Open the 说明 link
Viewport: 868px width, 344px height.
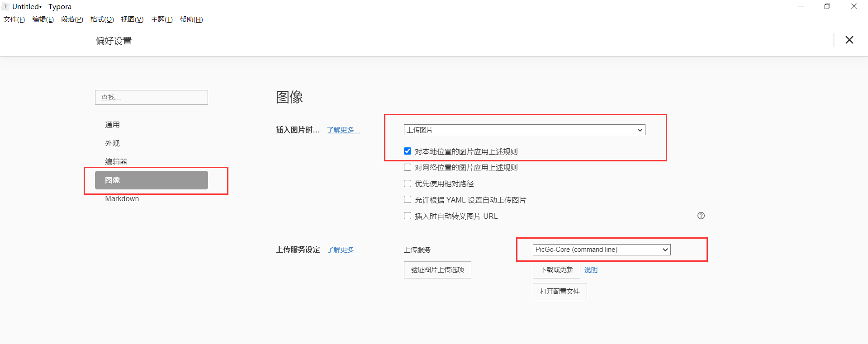pyautogui.click(x=591, y=270)
